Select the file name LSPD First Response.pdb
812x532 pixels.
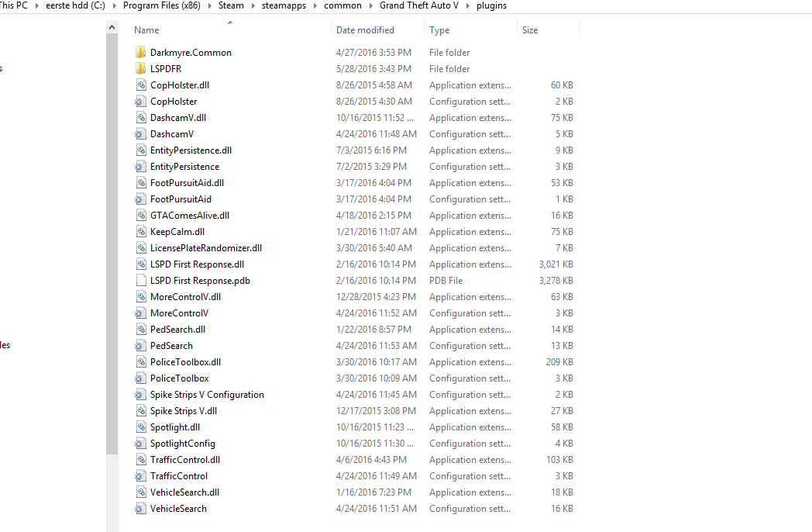pos(200,281)
